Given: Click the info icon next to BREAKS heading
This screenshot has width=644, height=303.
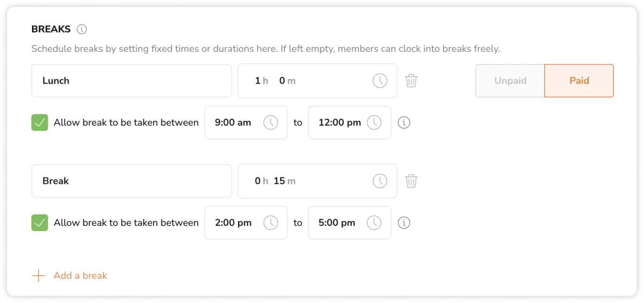Looking at the screenshot, I should (x=82, y=30).
